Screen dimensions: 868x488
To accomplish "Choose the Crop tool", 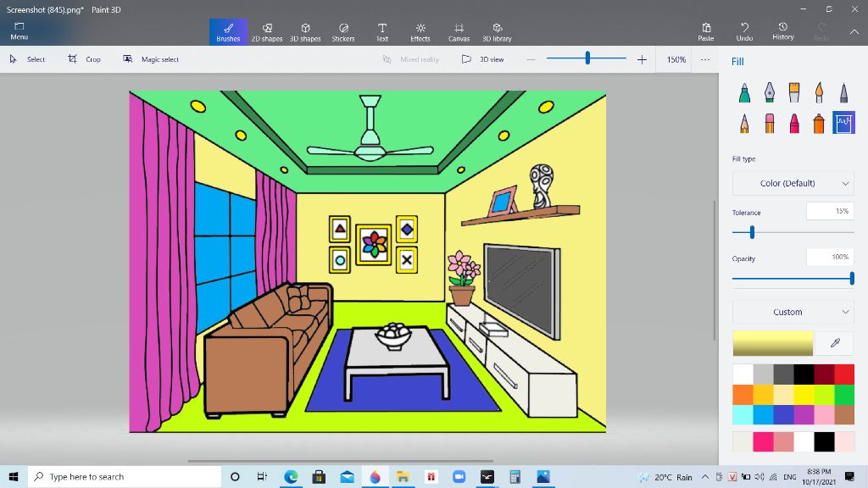I will (84, 59).
